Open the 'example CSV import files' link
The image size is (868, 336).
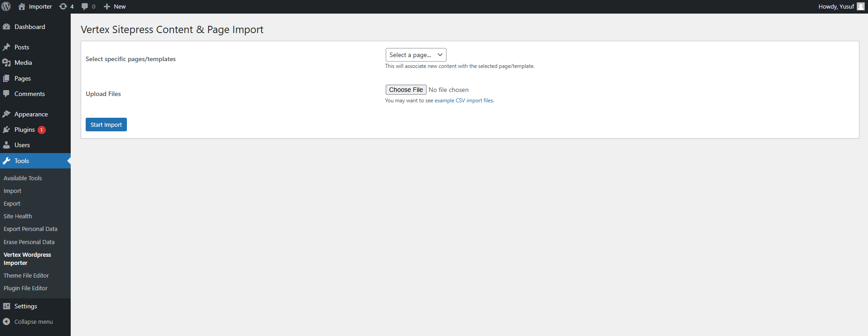pyautogui.click(x=464, y=101)
